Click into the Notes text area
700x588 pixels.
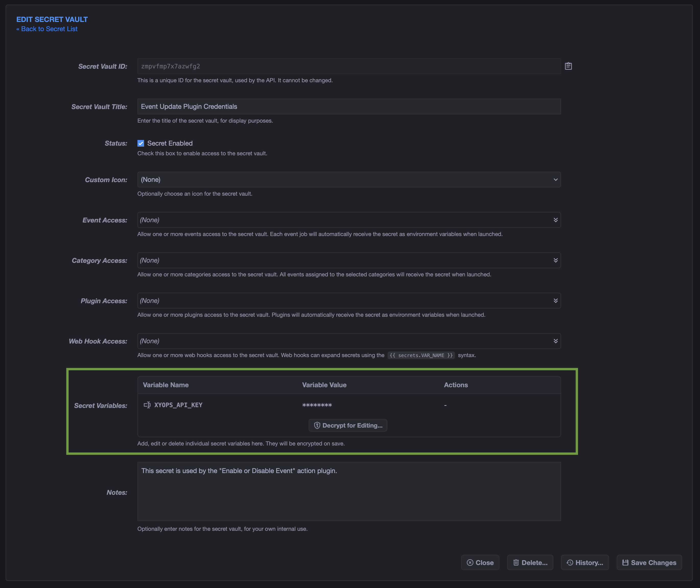coord(349,491)
